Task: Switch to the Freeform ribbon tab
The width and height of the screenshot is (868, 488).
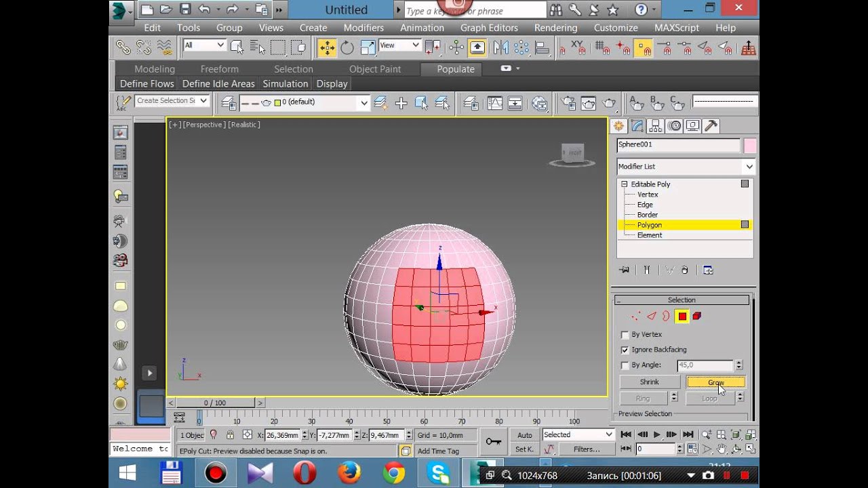Action: (x=220, y=69)
